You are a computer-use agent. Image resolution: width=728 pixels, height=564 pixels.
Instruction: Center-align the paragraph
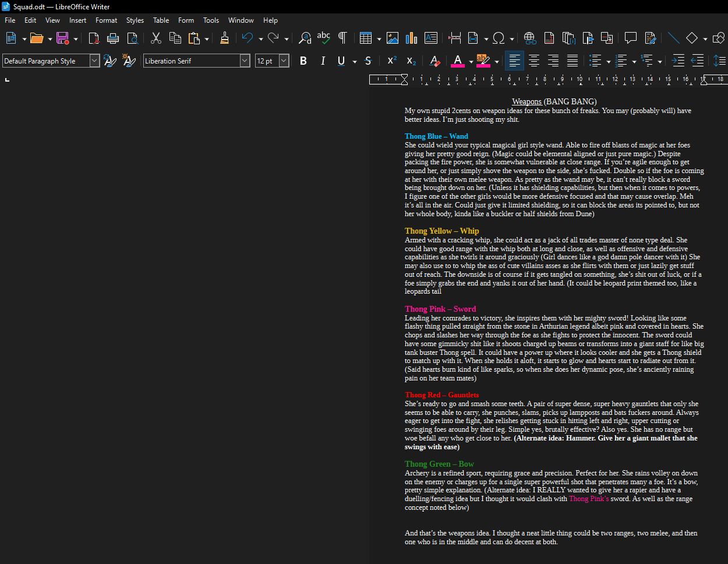[x=533, y=61]
